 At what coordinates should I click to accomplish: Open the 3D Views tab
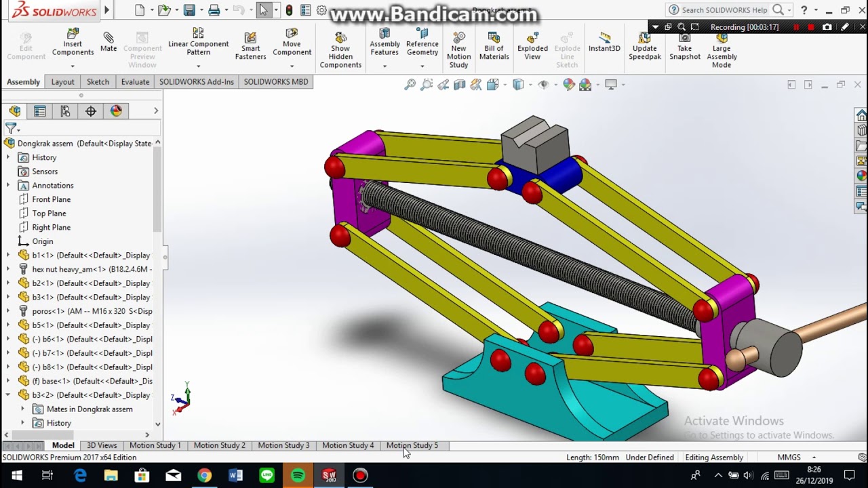coord(102,445)
